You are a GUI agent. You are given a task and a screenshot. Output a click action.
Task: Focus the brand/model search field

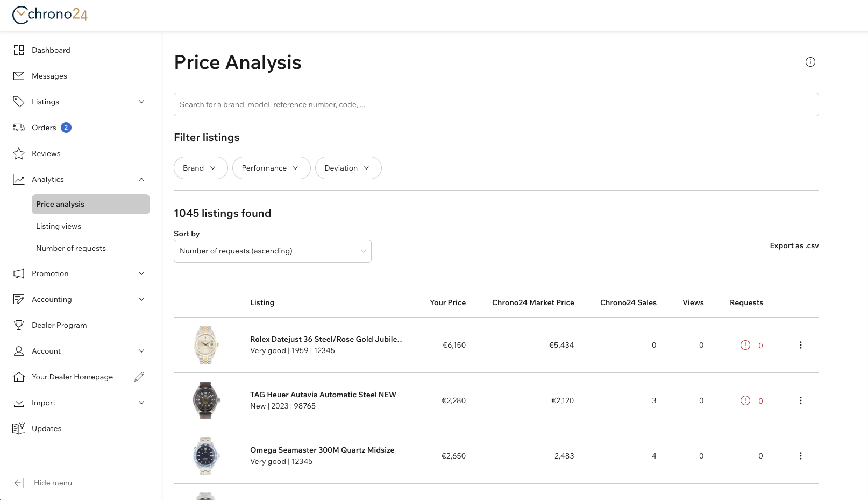coord(496,104)
